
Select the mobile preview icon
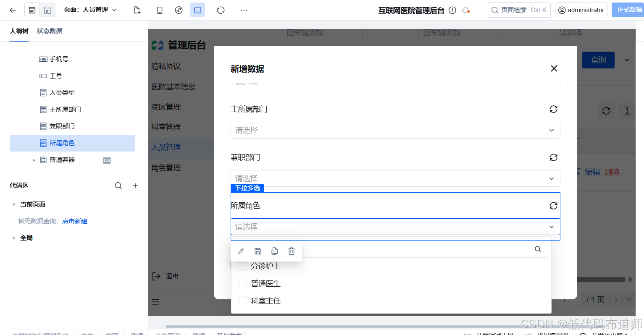tap(160, 10)
